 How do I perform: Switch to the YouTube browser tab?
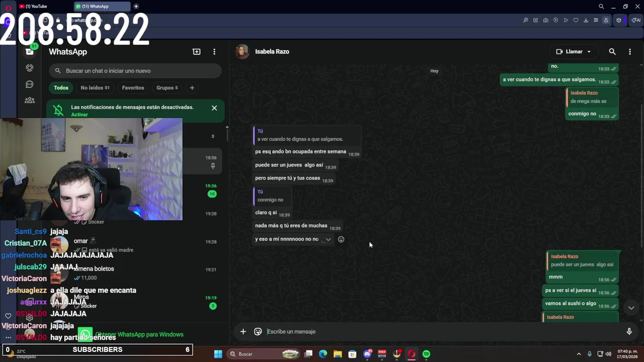click(43, 7)
